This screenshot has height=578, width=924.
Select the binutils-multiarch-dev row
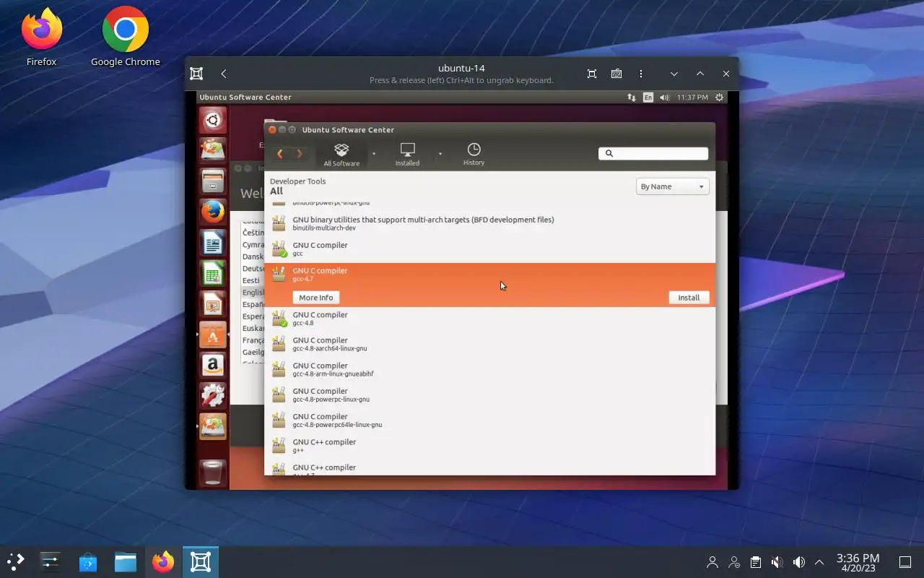pyautogui.click(x=489, y=223)
